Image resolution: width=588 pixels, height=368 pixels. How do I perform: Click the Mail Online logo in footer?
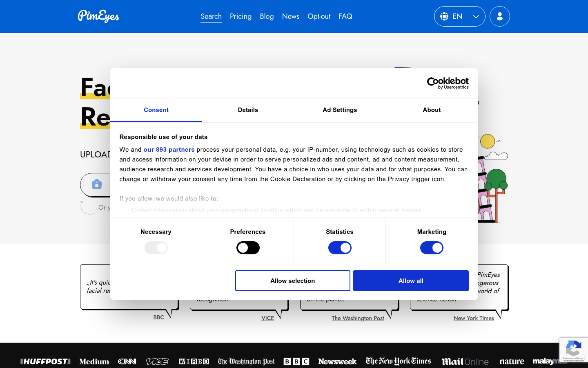(465, 361)
